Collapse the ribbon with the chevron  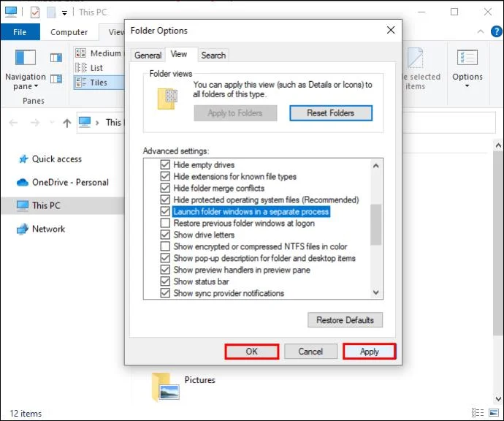pos(481,31)
